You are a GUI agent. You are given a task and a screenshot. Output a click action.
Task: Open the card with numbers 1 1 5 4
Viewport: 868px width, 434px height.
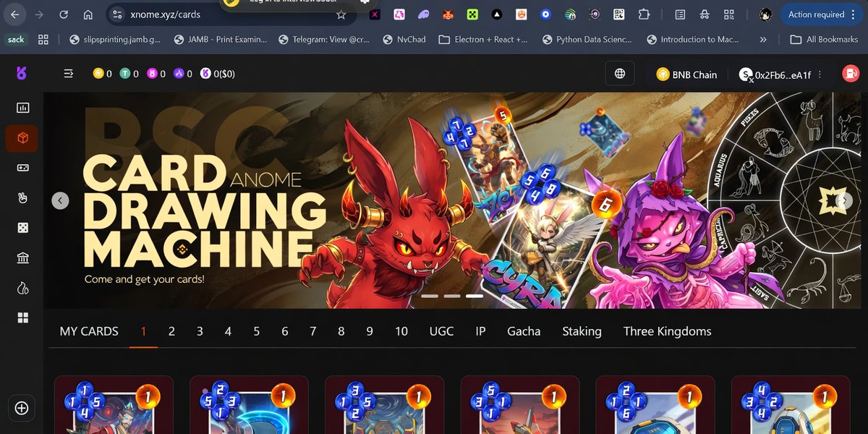point(114,405)
